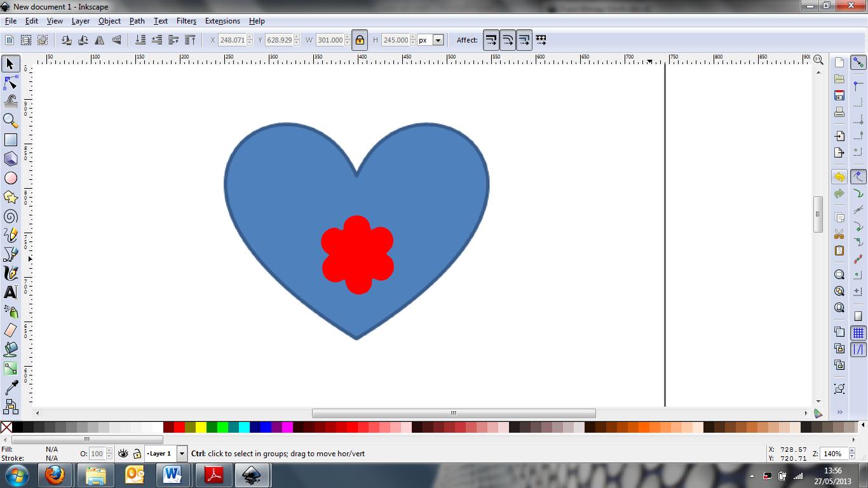Screen dimensions: 868x488
Task: Select the Tweak tool
Action: point(10,101)
